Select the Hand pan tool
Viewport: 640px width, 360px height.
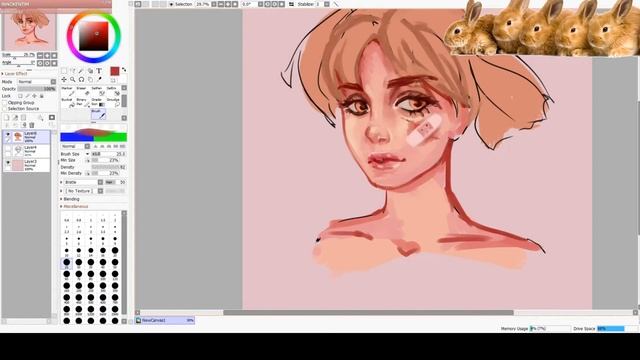point(90,80)
